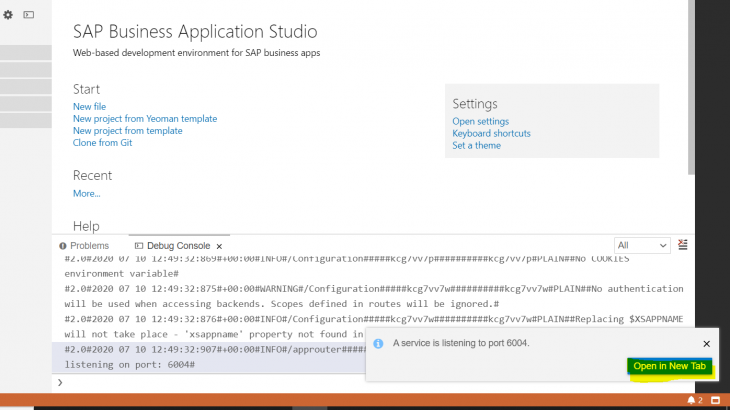Image resolution: width=730 pixels, height=410 pixels.
Task: Toggle bottom panel icon in status bar
Action: pos(715,400)
